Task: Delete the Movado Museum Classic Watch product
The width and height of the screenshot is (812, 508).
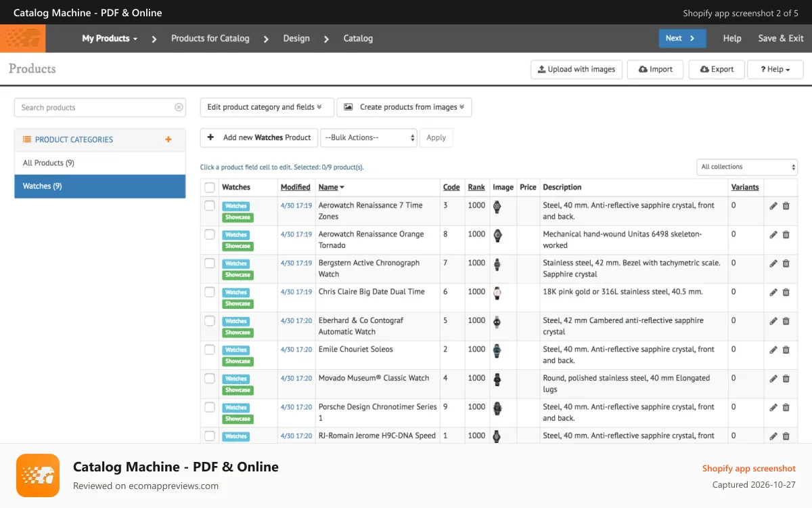Action: 786,379
